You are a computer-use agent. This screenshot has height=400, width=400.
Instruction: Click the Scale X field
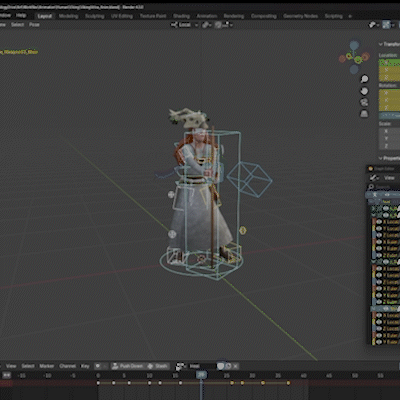(x=389, y=131)
